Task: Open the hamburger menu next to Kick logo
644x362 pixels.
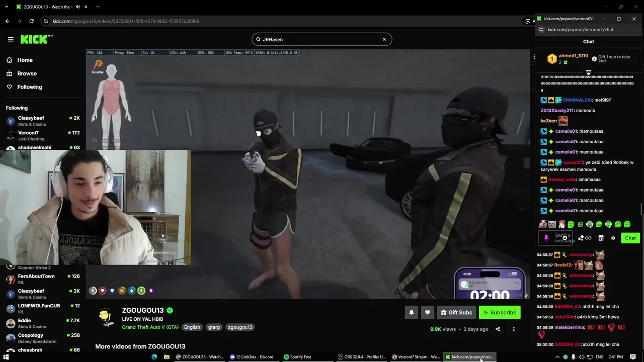Action: coord(11,39)
